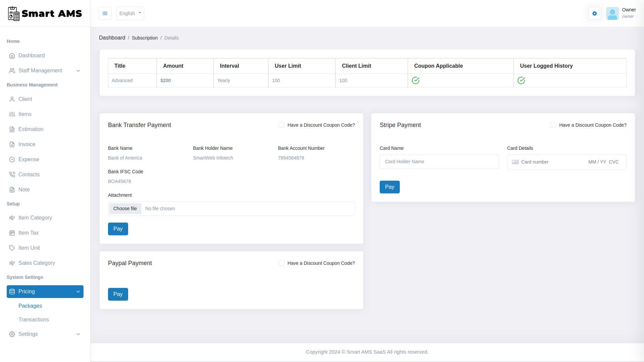
Task: Open Contacts using its phone icon
Action: [x=12, y=174]
